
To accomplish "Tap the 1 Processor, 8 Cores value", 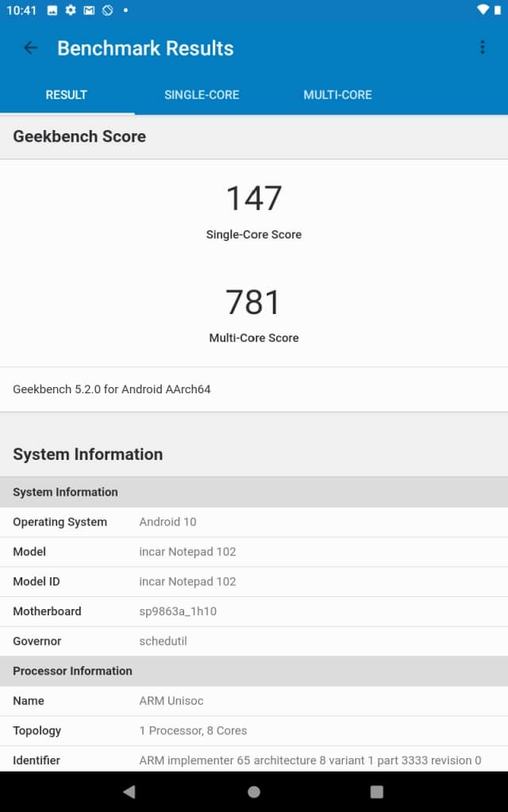I will point(193,730).
